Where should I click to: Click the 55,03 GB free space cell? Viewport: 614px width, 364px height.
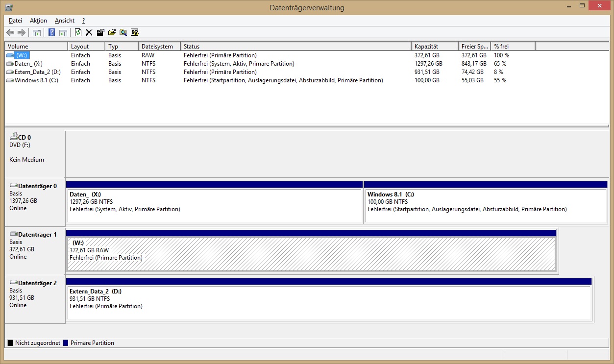472,80
